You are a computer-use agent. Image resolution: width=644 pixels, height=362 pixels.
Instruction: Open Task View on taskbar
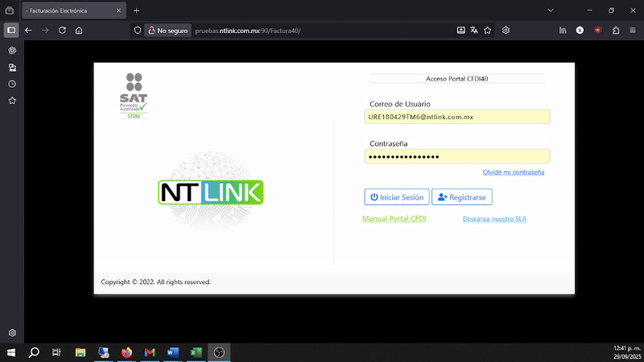(x=56, y=352)
